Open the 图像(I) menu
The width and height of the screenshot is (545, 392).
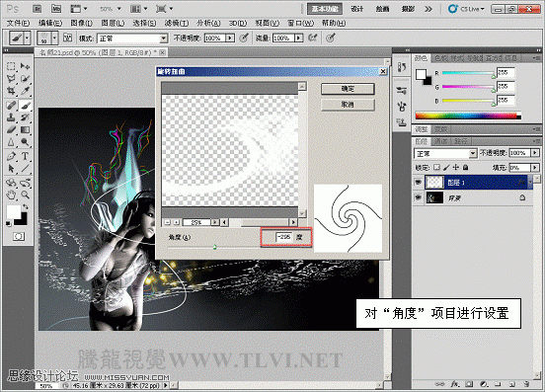pos(81,23)
